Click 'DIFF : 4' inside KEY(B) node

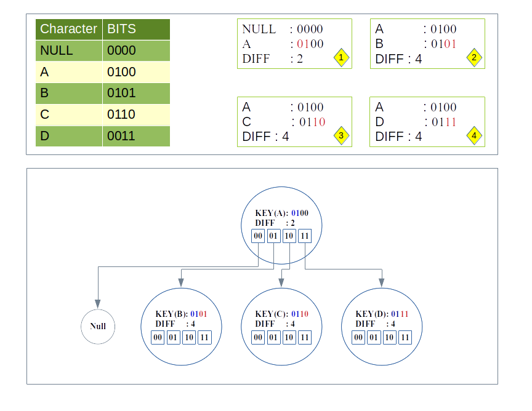[175, 324]
